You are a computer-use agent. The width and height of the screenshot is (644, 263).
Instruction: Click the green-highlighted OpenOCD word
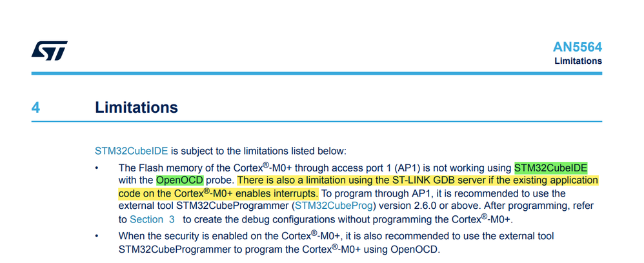179,180
